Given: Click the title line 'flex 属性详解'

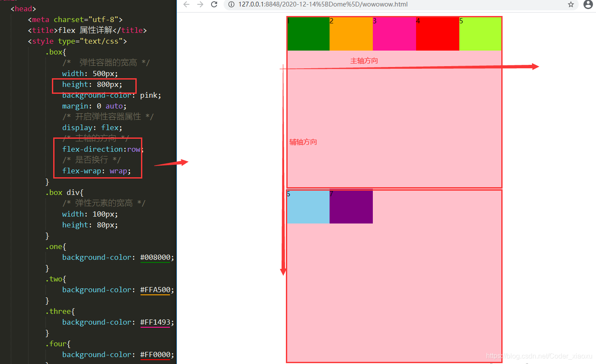Looking at the screenshot, I should tap(87, 30).
